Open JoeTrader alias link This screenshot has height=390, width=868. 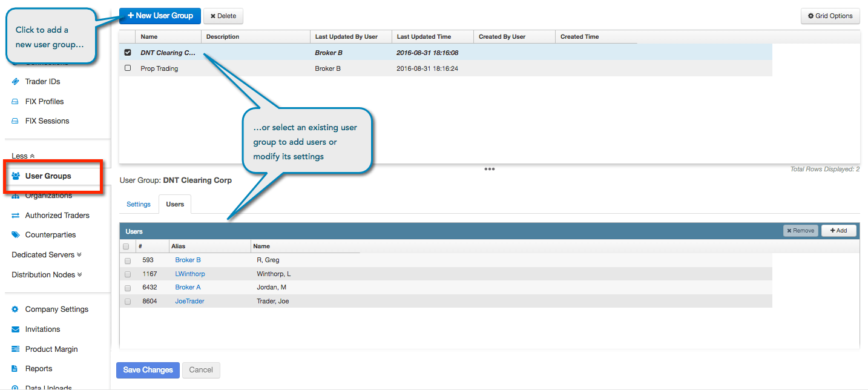click(189, 302)
